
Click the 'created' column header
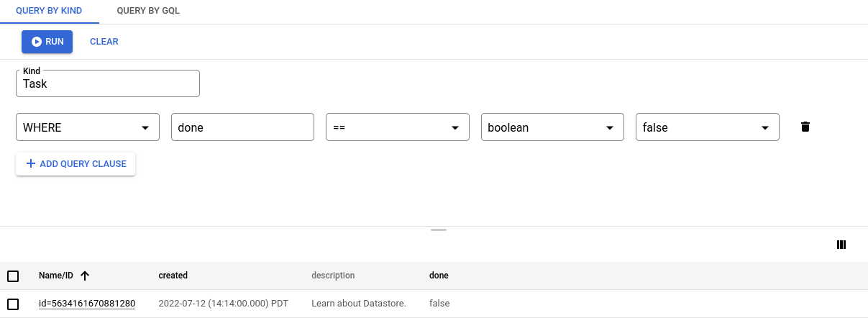click(173, 276)
